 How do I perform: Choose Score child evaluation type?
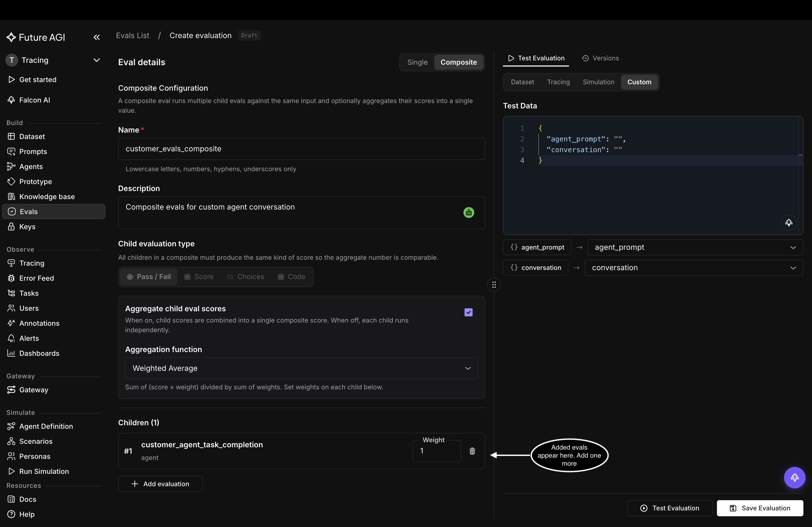tap(199, 276)
